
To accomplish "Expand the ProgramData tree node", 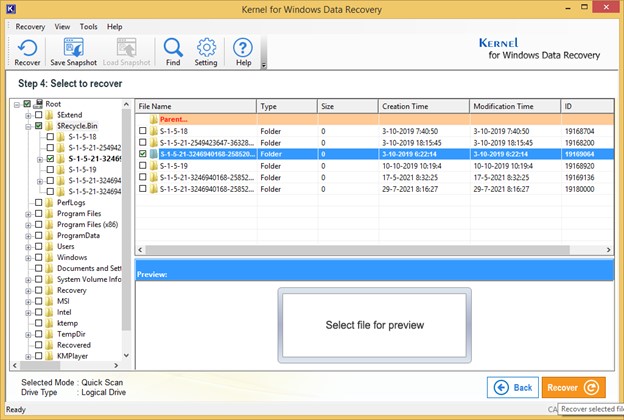I will pyautogui.click(x=28, y=236).
